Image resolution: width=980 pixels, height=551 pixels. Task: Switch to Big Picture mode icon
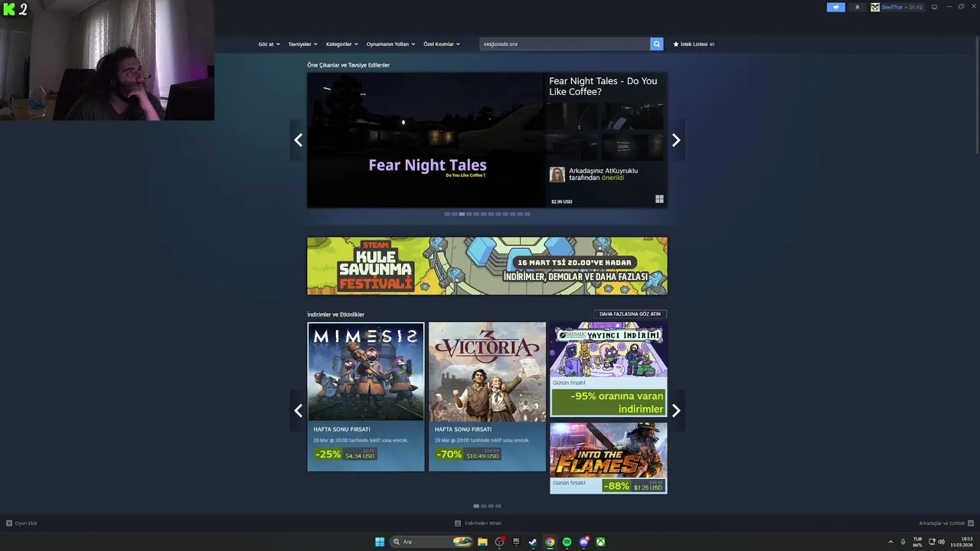coord(934,7)
